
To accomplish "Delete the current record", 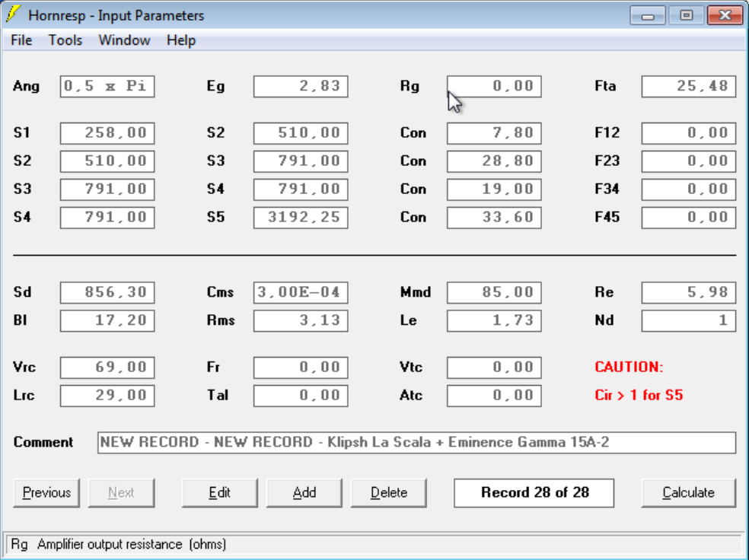I will (389, 493).
